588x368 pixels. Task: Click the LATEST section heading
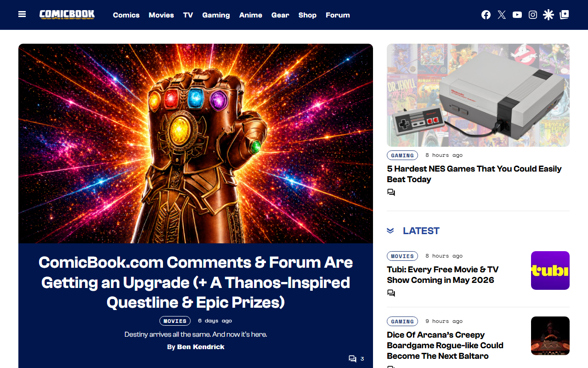click(421, 231)
